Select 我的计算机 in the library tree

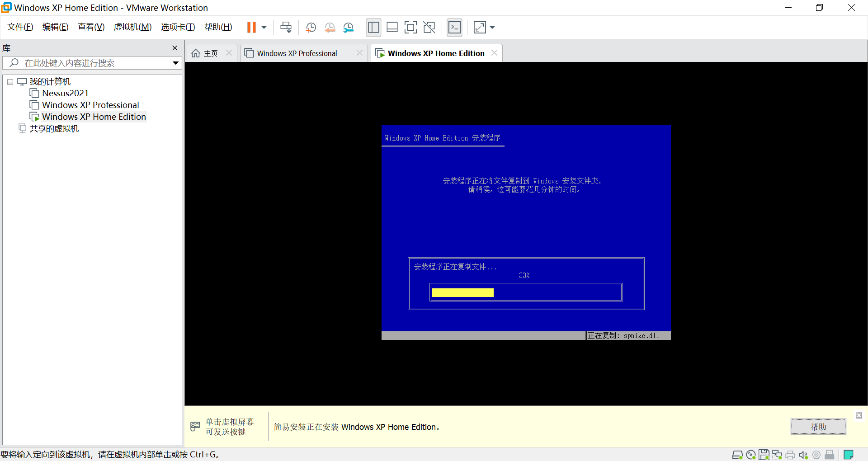(50, 82)
